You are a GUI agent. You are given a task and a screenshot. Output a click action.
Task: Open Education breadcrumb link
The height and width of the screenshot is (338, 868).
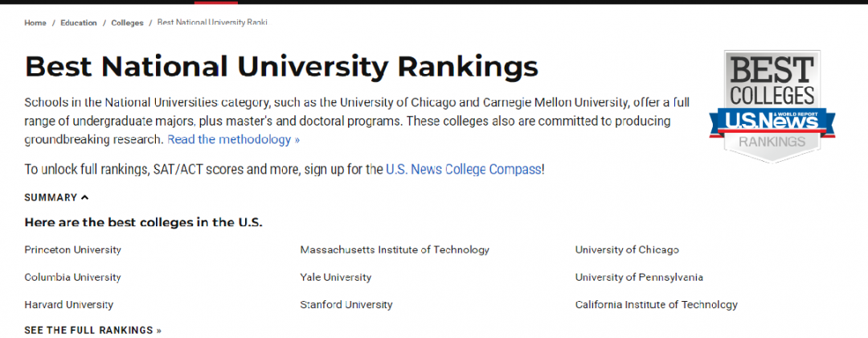pos(79,23)
